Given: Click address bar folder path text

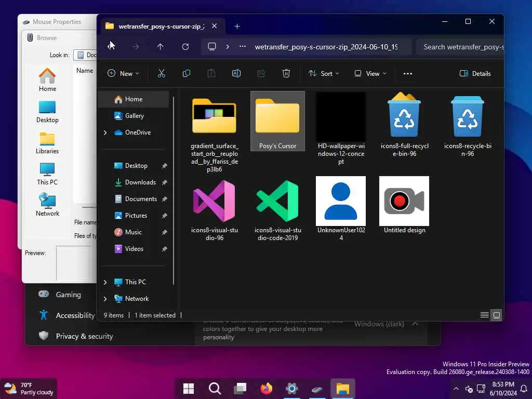Looking at the screenshot, I should coord(326,47).
